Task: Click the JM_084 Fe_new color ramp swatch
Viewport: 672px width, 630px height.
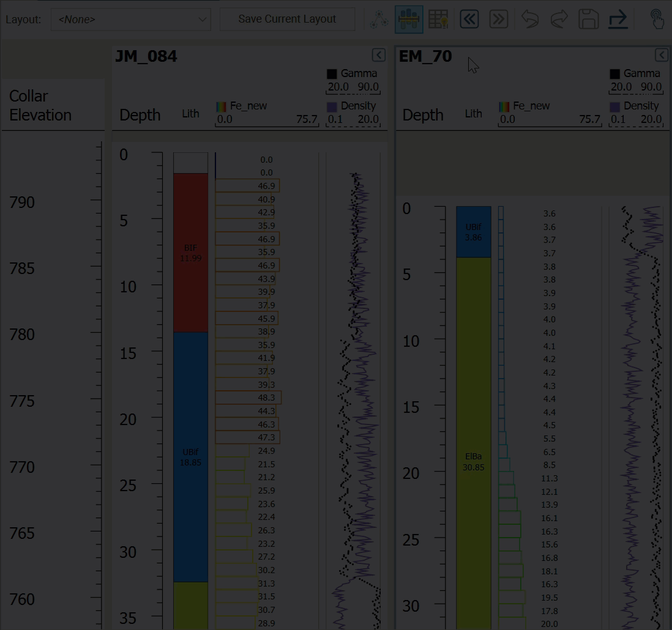Action: pos(222,106)
